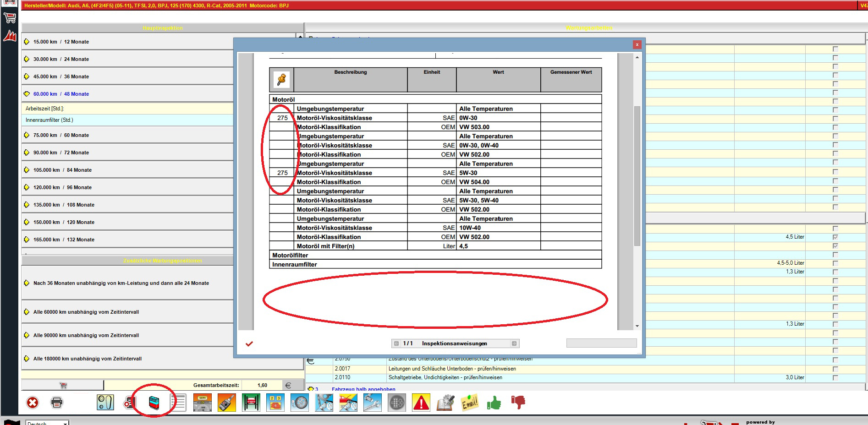Image resolution: width=868 pixels, height=425 pixels.
Task: Expand Alle 90000 km unabhängig vom Zeitintervall
Action: tap(27, 335)
